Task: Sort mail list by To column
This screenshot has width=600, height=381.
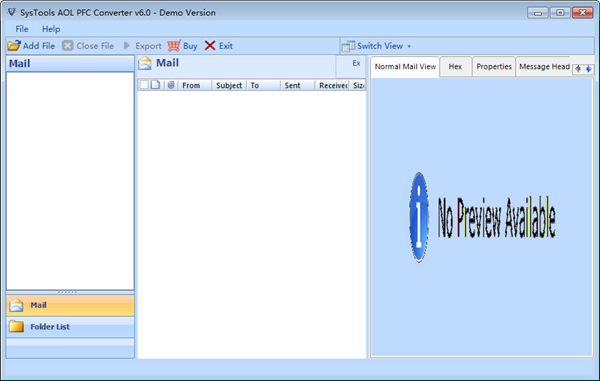Action: coord(263,85)
